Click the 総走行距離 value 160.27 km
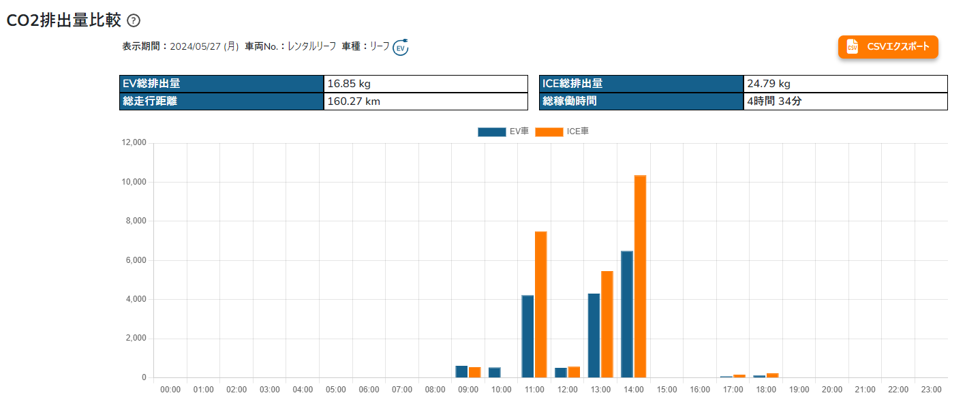This screenshot has width=980, height=406. point(354,101)
